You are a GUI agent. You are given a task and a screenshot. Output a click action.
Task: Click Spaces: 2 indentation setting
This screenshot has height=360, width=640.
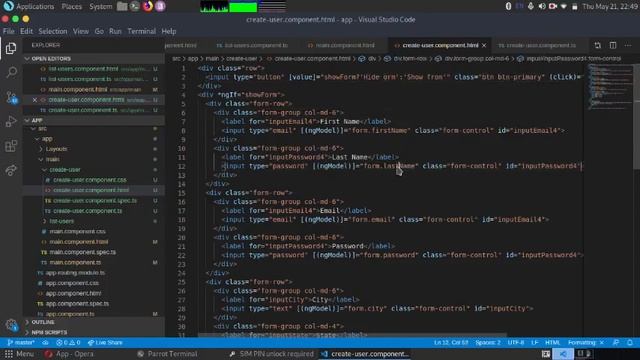tap(488, 342)
